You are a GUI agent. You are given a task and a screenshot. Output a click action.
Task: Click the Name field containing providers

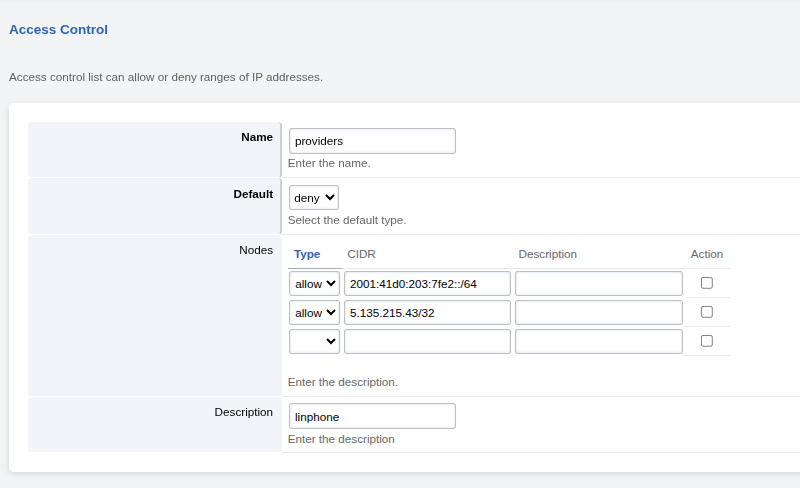coord(372,141)
